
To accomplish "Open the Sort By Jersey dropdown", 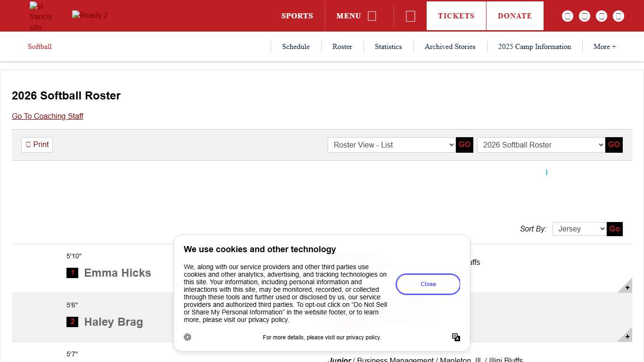I will tap(579, 229).
